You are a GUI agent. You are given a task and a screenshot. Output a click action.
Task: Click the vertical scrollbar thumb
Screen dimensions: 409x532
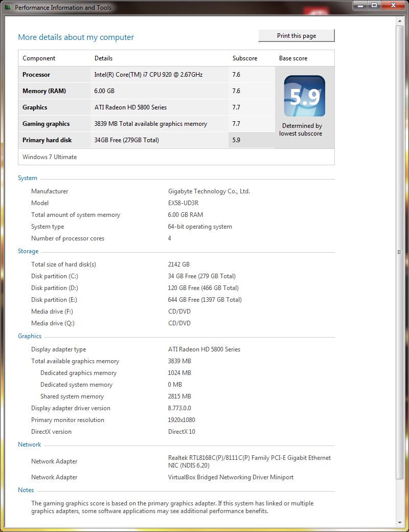[399, 252]
